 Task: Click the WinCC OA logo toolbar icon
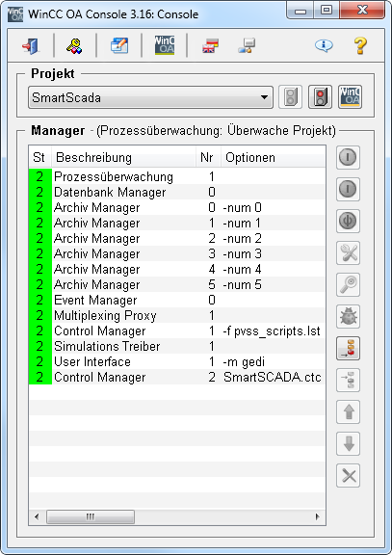[165, 45]
